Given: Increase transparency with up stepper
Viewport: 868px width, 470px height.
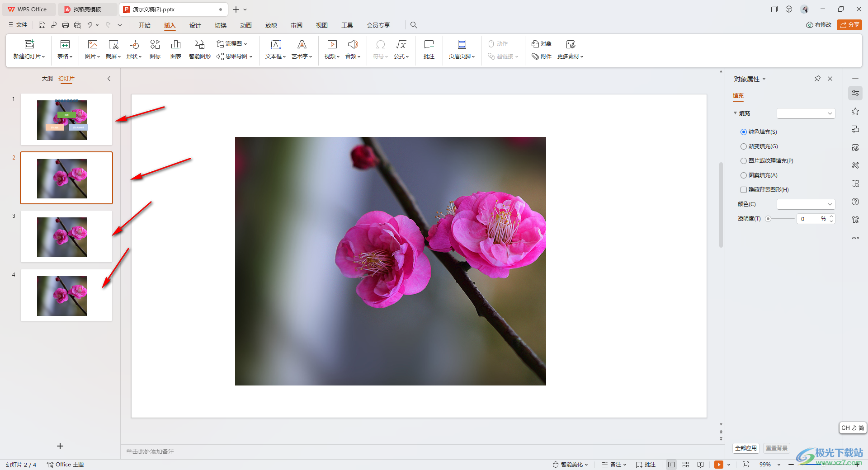Looking at the screenshot, I should 831,216.
